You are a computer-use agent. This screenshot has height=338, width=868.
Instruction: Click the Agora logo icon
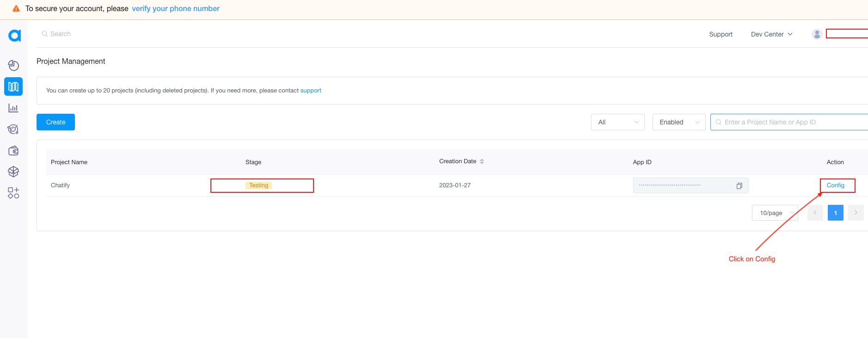(14, 36)
